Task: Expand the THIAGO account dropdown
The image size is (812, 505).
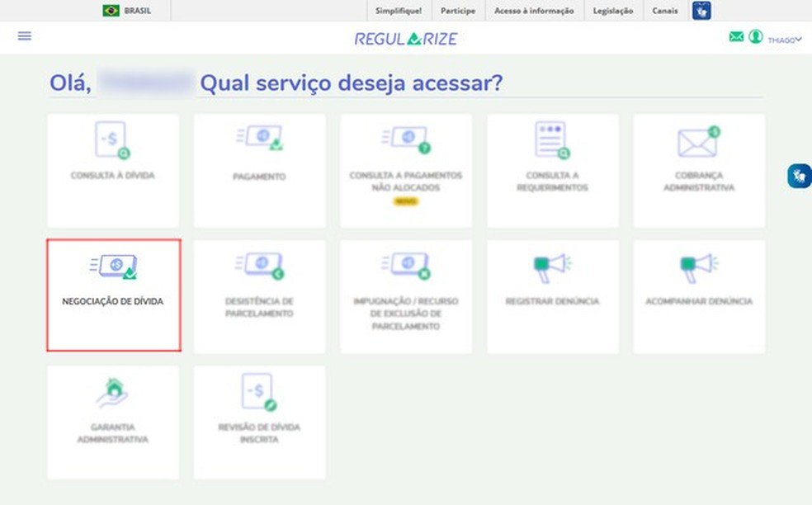Action: (783, 38)
